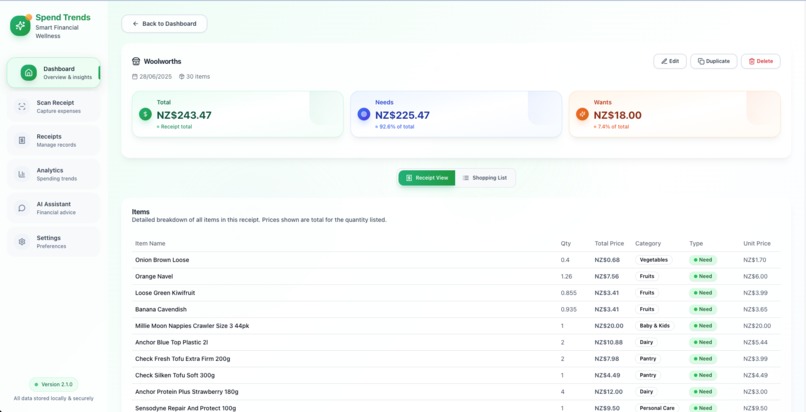Viewport: 806px width, 412px height.
Task: Click the Qty column header
Action: click(x=565, y=244)
